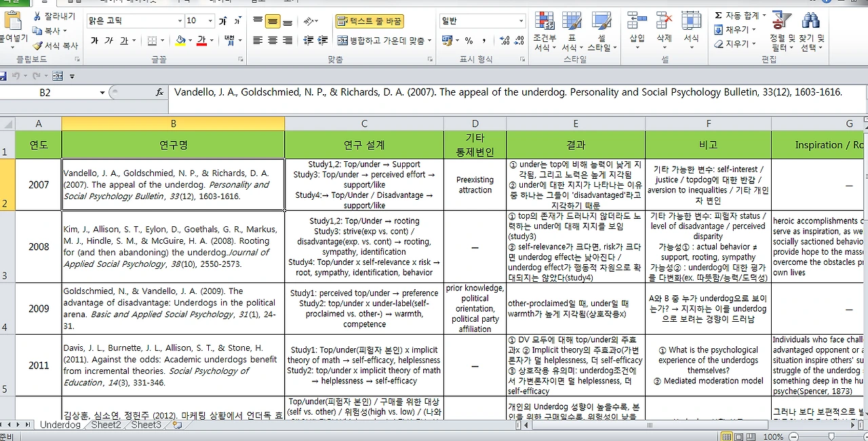Increase decimal places
The width and height of the screenshot is (868, 441).
tap(503, 41)
